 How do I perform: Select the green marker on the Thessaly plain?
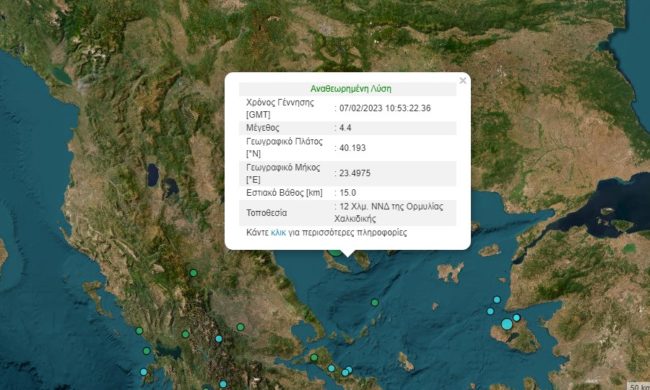coord(240,327)
